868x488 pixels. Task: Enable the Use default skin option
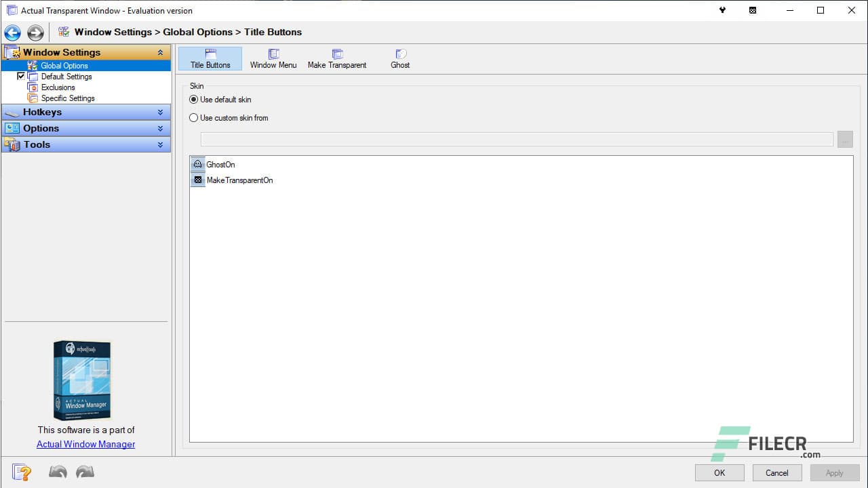click(193, 99)
